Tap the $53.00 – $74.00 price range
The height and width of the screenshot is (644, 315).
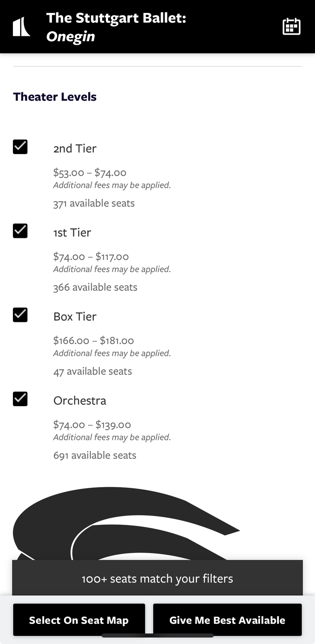tap(90, 173)
